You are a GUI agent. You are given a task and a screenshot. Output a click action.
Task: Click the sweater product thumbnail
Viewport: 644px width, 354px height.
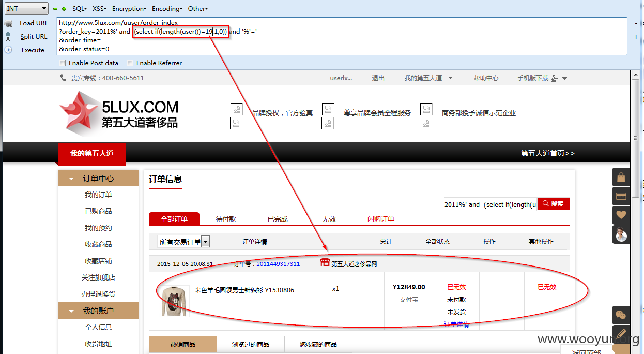pos(174,301)
